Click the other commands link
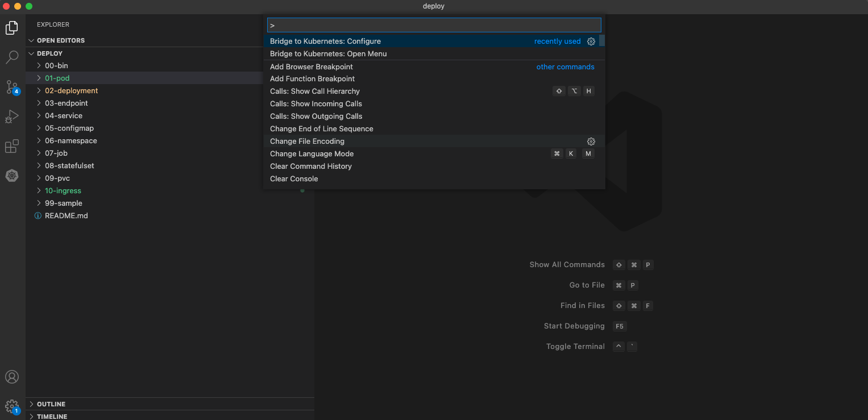 565,66
